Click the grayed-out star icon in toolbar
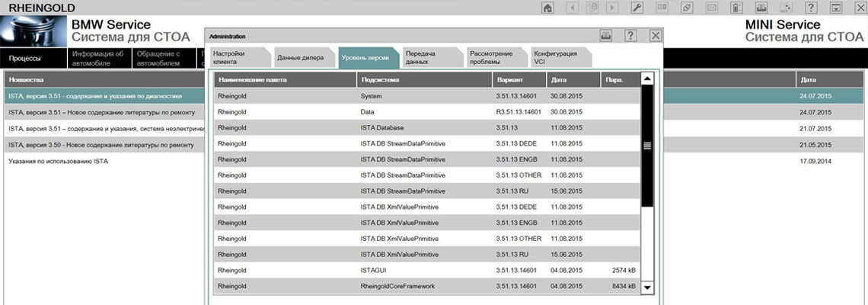Image resolution: width=868 pixels, height=305 pixels. [x=786, y=8]
